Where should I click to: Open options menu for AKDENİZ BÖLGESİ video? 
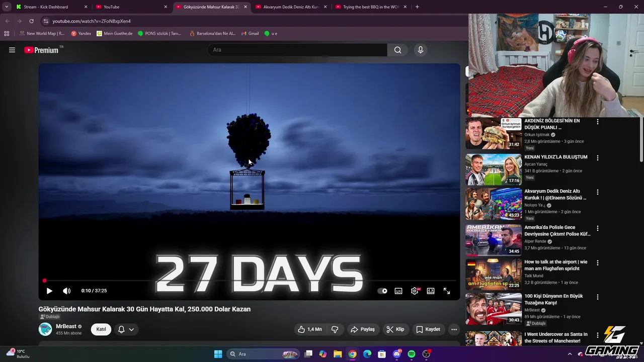[598, 122]
